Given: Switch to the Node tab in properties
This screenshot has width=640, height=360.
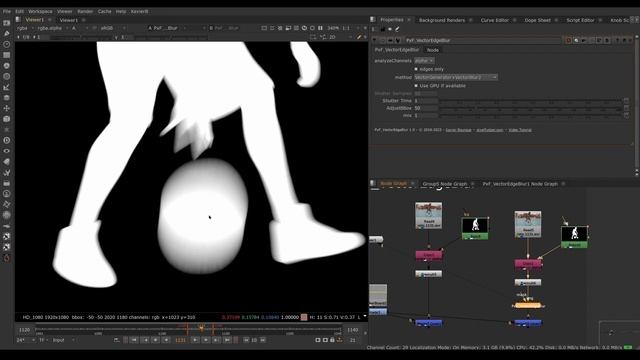Looking at the screenshot, I should point(433,50).
